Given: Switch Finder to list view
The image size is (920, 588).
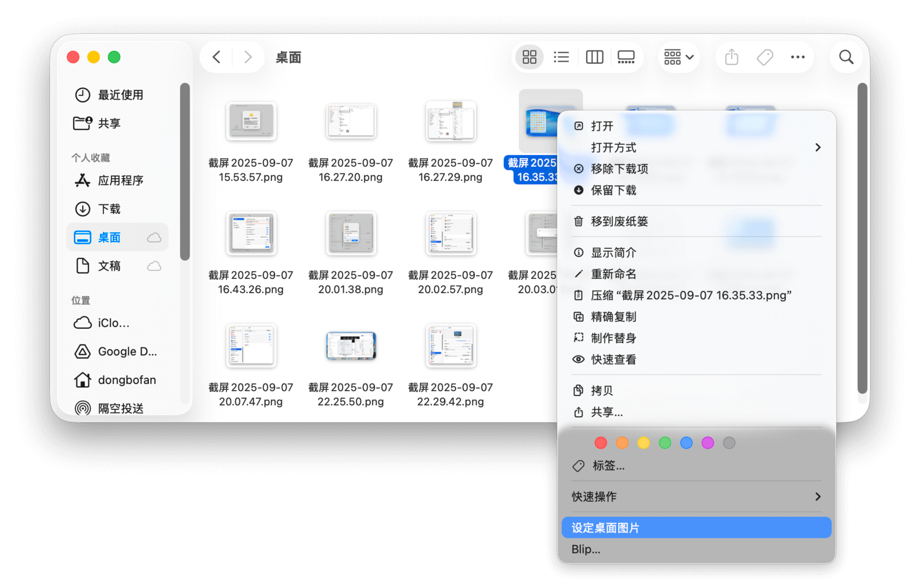Looking at the screenshot, I should [x=561, y=57].
